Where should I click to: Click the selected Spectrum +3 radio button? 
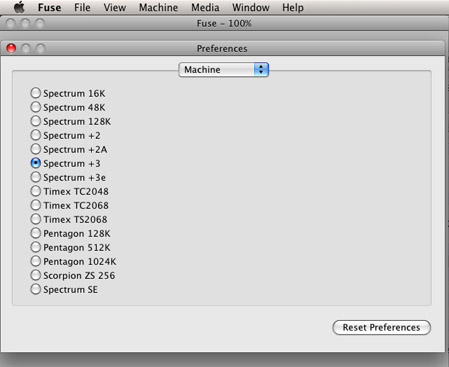click(x=35, y=163)
